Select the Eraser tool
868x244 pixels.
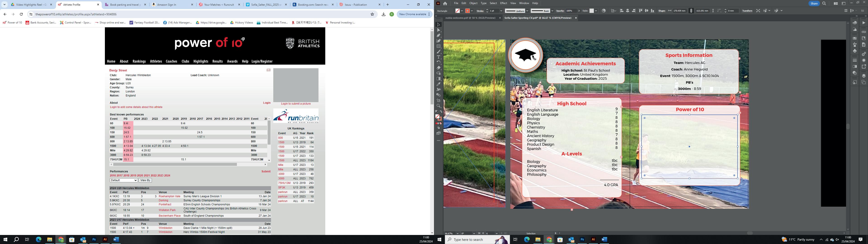pyautogui.click(x=438, y=68)
